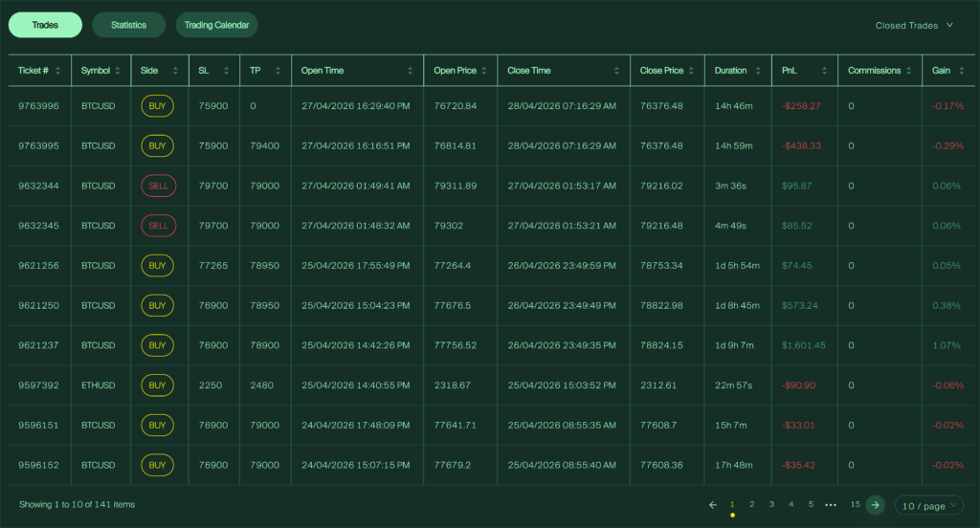Click Gain value 1.07%

(947, 345)
